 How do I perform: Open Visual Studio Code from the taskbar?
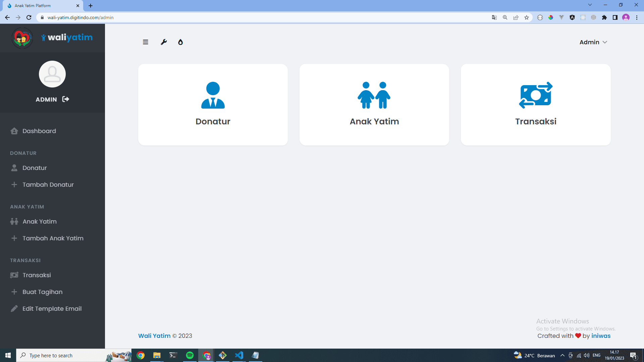(x=239, y=355)
